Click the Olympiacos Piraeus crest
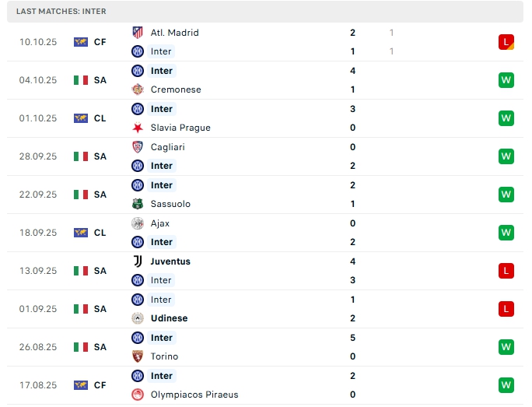This screenshot has height=407, width=532. pos(138,395)
